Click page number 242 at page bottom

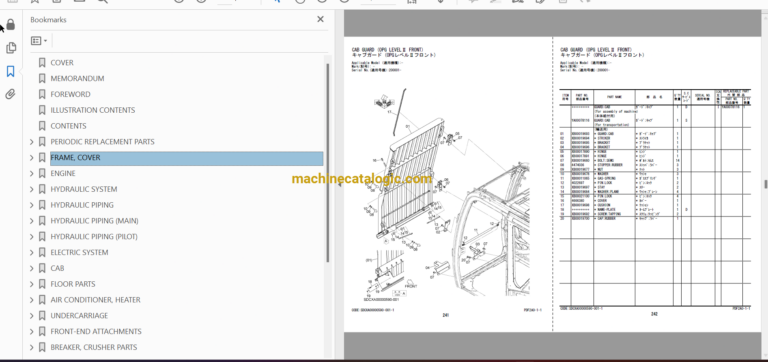pos(654,314)
